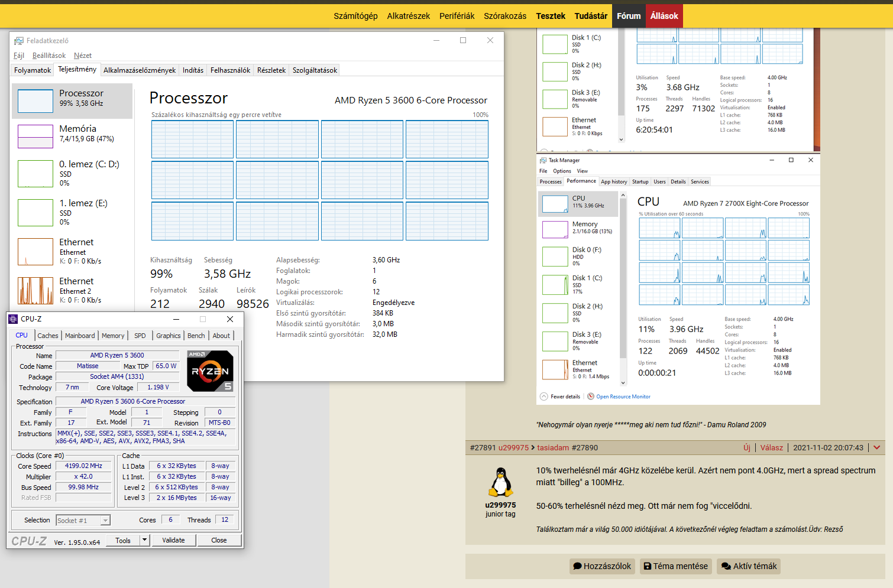This screenshot has height=588, width=893.
Task: Open the Socket #1 selection dropdown
Action: pyautogui.click(x=83, y=521)
